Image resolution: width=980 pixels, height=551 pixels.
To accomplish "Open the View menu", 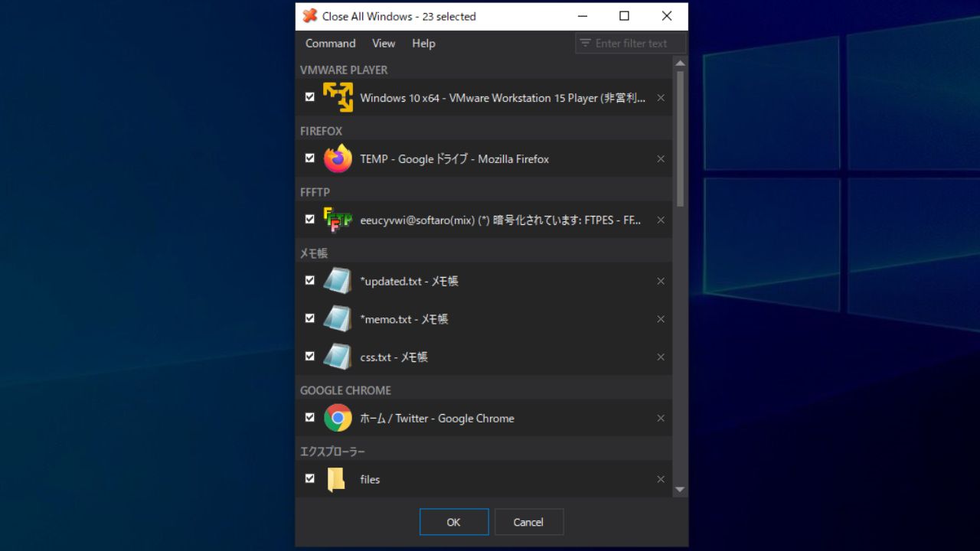I will click(x=384, y=43).
